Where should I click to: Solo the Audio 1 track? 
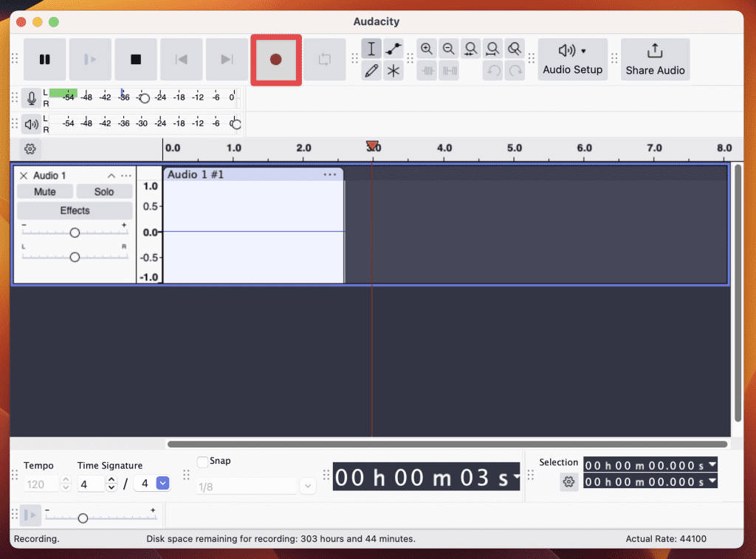[x=104, y=192]
